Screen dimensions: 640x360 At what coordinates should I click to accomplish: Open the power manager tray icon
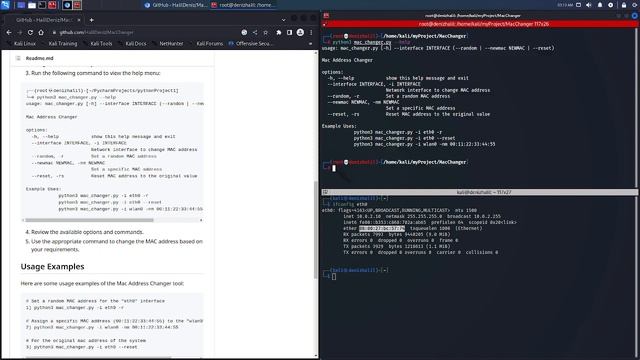click(611, 5)
